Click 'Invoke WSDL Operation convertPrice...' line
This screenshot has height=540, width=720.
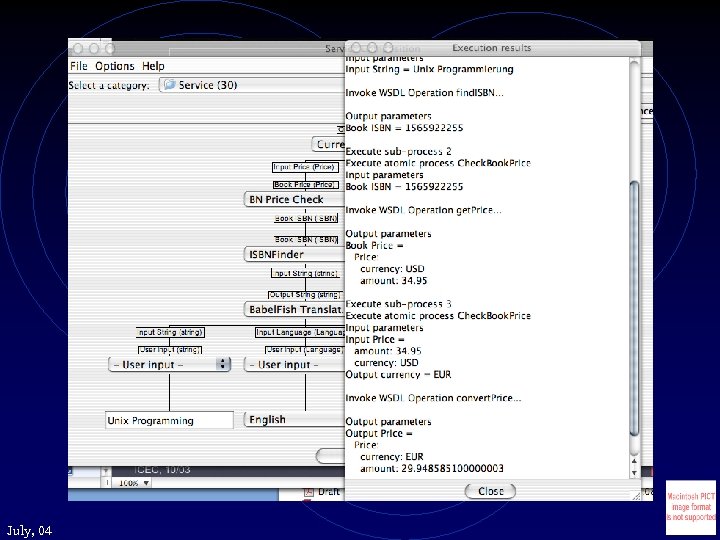pyautogui.click(x=433, y=398)
